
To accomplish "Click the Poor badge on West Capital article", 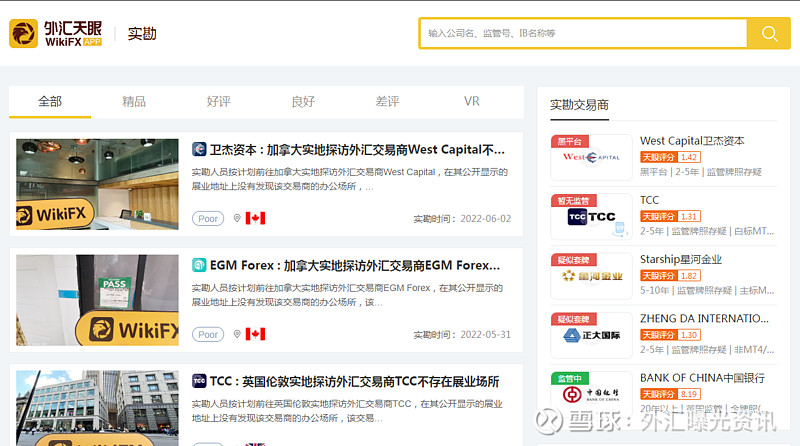I will (208, 218).
